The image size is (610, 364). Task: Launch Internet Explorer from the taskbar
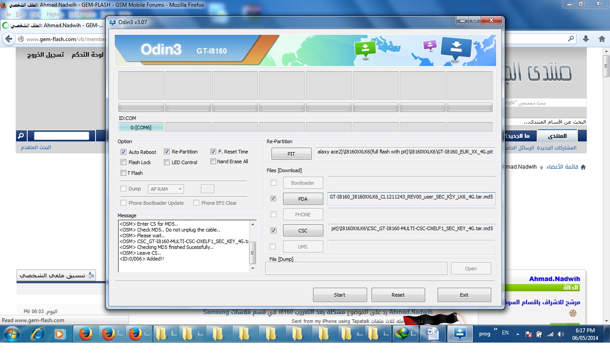click(37, 334)
